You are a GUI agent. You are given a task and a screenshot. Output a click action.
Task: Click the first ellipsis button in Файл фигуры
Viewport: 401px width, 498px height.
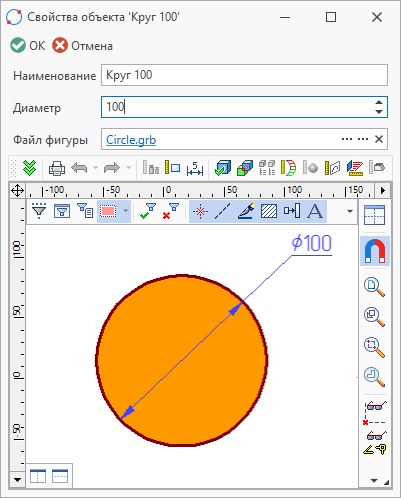click(x=347, y=139)
